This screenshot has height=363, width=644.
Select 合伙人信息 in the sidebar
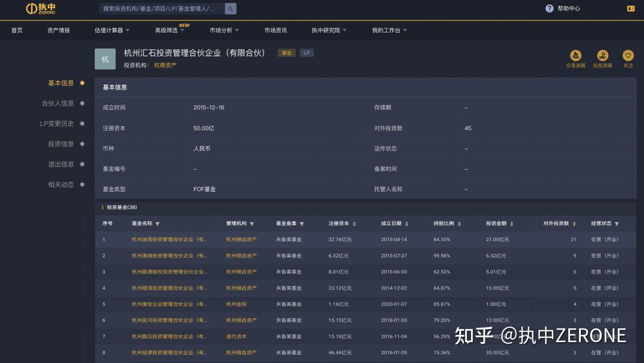pos(57,103)
